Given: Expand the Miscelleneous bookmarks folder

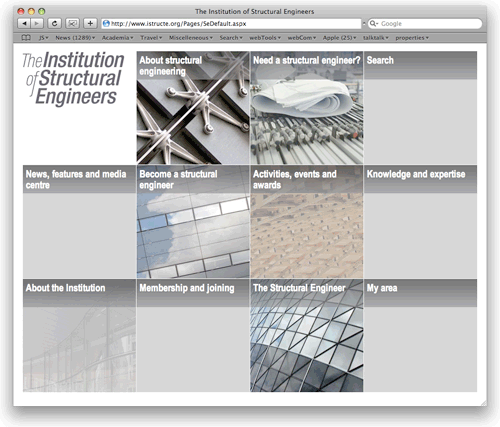Looking at the screenshot, I should tap(191, 38).
